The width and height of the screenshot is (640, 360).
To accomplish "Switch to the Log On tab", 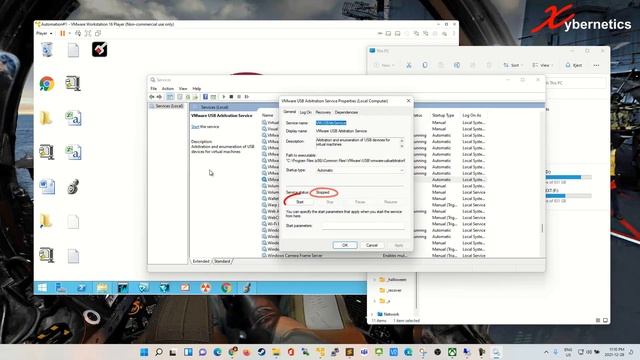I will pyautogui.click(x=305, y=112).
